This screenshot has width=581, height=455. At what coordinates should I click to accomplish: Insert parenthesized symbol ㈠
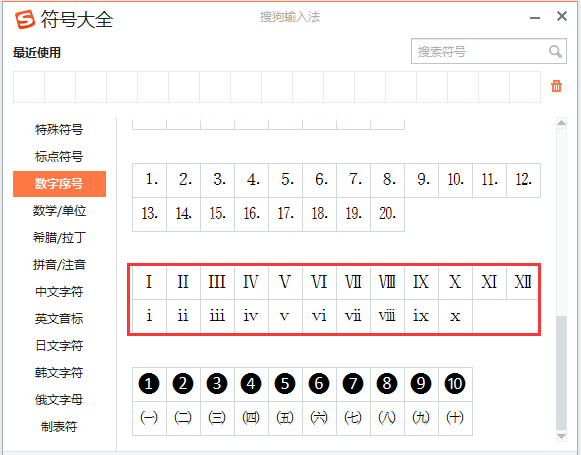(149, 418)
